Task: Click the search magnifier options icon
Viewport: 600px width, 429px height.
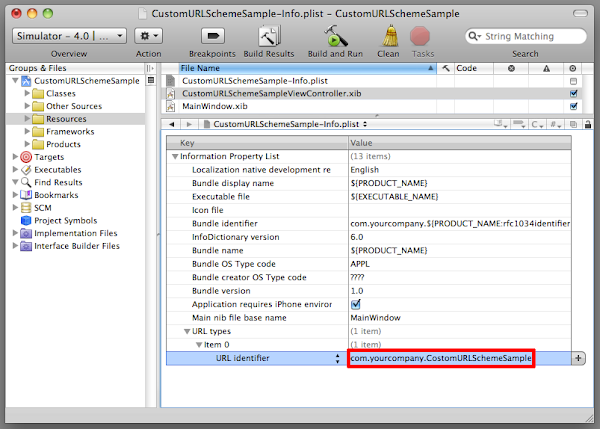Action: pyautogui.click(x=474, y=36)
